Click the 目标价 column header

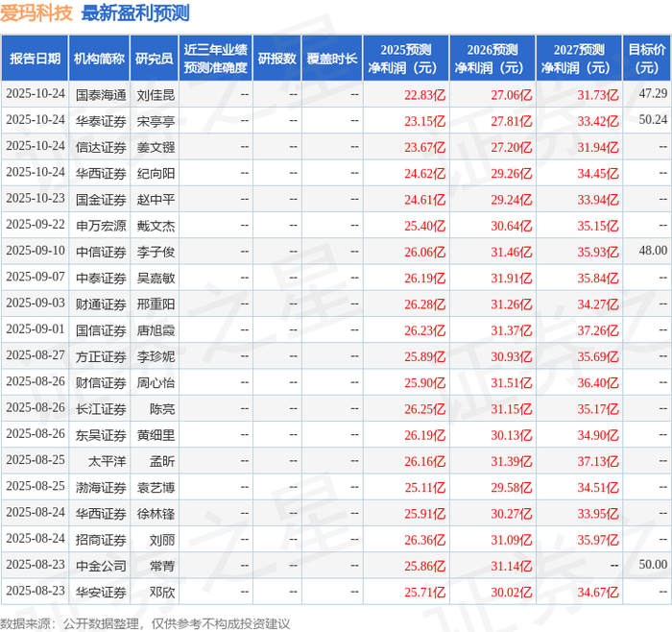pos(647,59)
